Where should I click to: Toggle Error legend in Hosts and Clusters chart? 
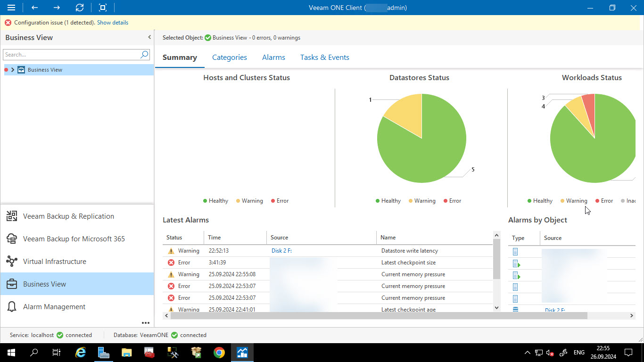tap(280, 201)
